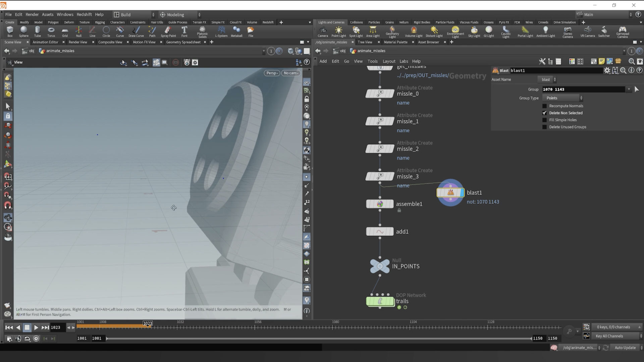Uncheck Delete Non Selected
Image resolution: width=644 pixels, height=362 pixels.
[x=544, y=113]
